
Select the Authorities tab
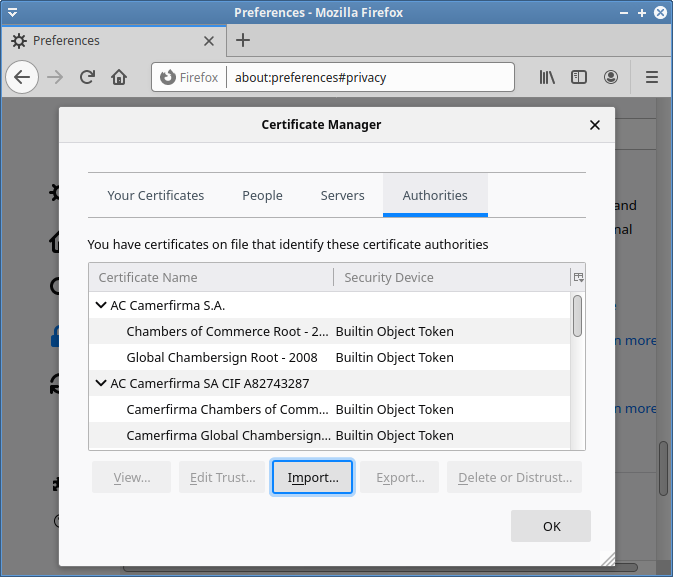tap(435, 195)
